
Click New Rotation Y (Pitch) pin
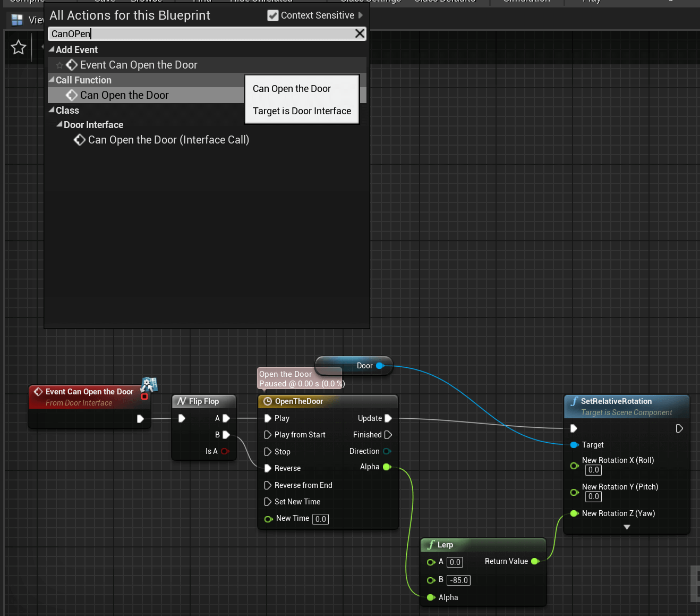coord(574,492)
